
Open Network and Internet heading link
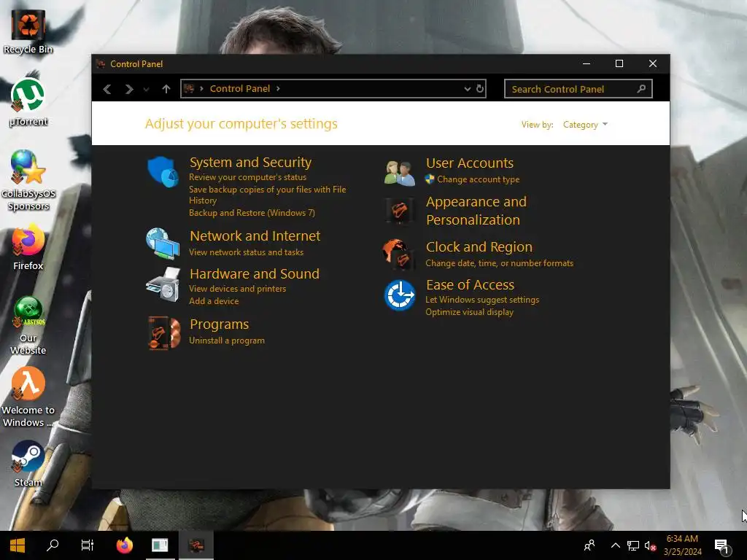pos(255,236)
